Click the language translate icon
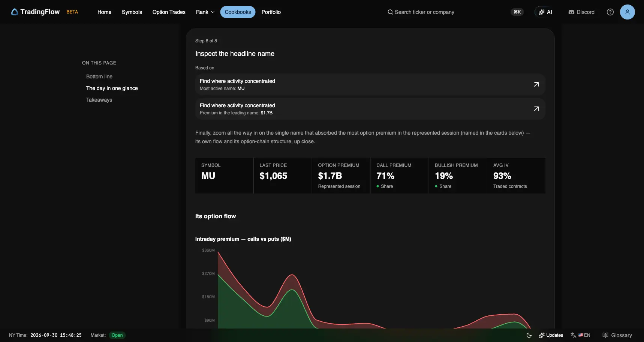 tap(573, 335)
